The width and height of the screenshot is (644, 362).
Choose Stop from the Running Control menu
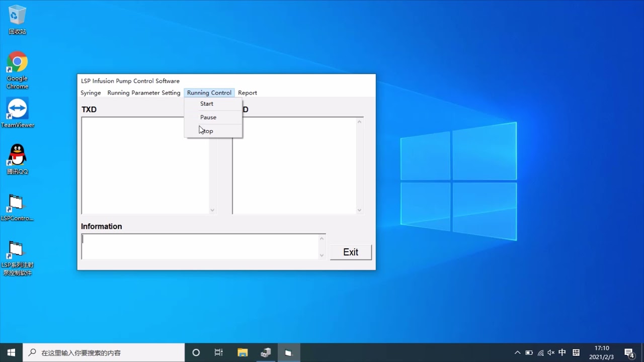(x=213, y=131)
